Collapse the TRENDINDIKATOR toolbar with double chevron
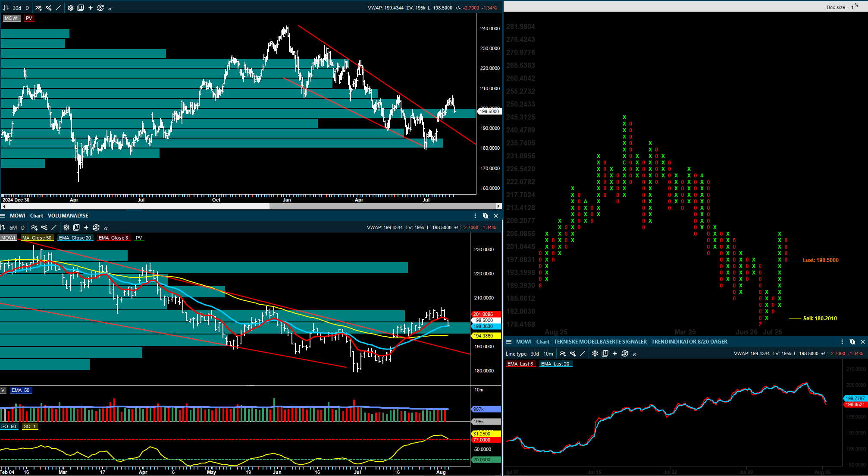This screenshot has height=476, width=868. tap(634, 354)
